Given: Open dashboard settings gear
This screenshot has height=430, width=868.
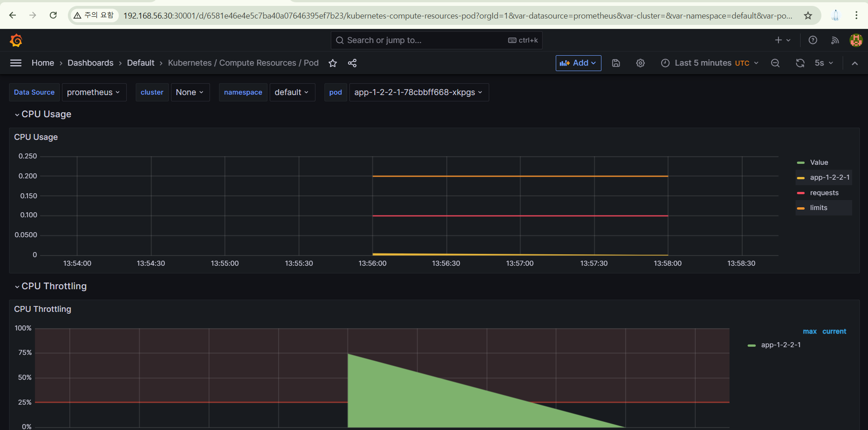Looking at the screenshot, I should [640, 63].
